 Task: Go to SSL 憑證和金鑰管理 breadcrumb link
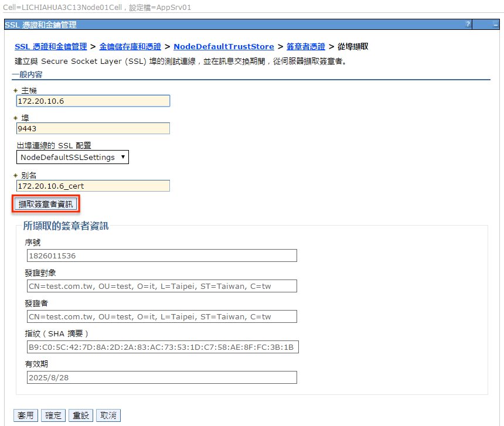[50, 46]
